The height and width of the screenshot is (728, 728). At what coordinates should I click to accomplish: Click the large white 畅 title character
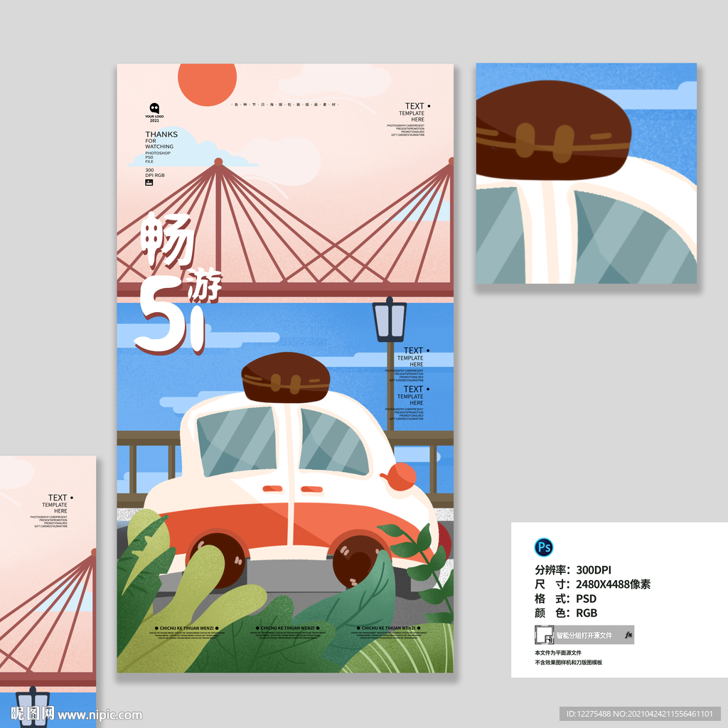pos(168,240)
